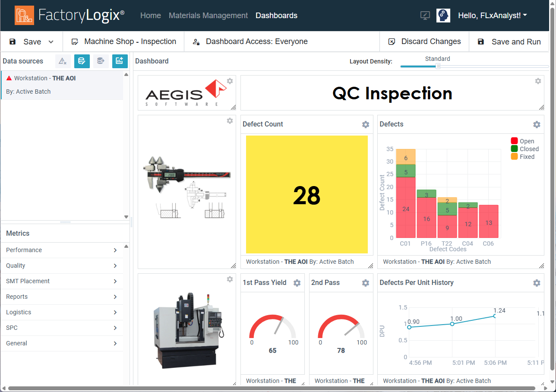Switch to Materials Management
The width and height of the screenshot is (556, 392).
pos(208,15)
